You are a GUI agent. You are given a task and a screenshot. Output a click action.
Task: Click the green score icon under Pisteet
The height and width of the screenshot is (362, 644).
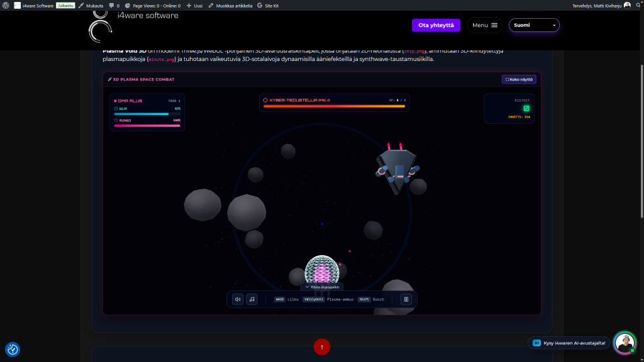click(x=526, y=108)
